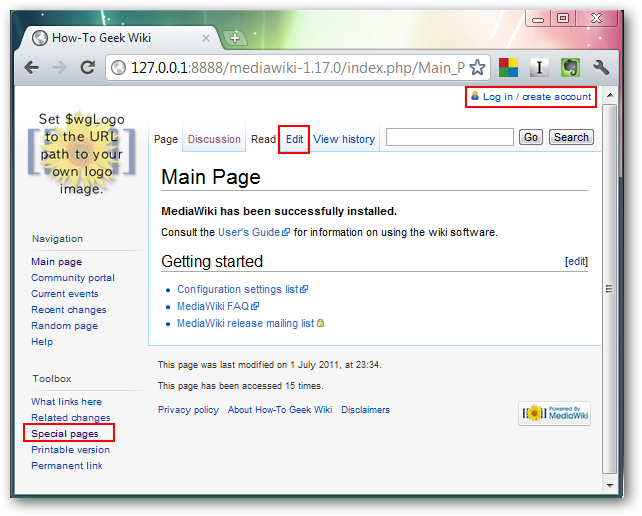The width and height of the screenshot is (642, 516).
Task: Open a new browser tab
Action: tap(236, 38)
